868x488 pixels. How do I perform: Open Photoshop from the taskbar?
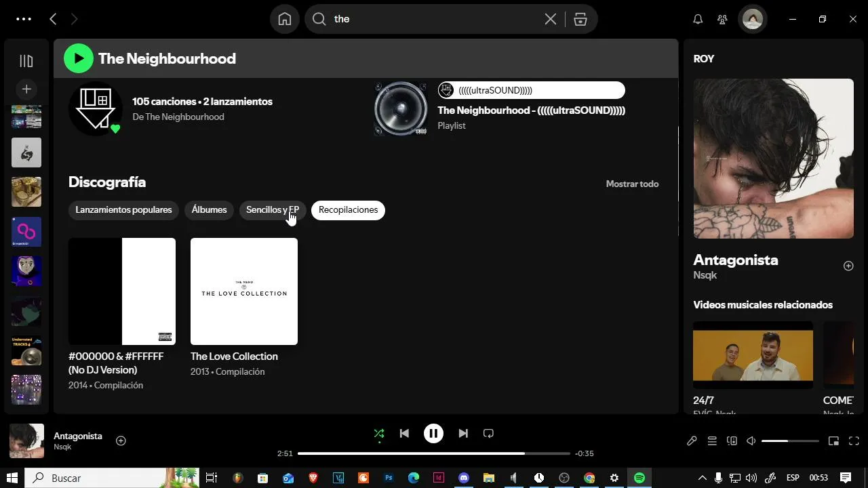tap(389, 478)
